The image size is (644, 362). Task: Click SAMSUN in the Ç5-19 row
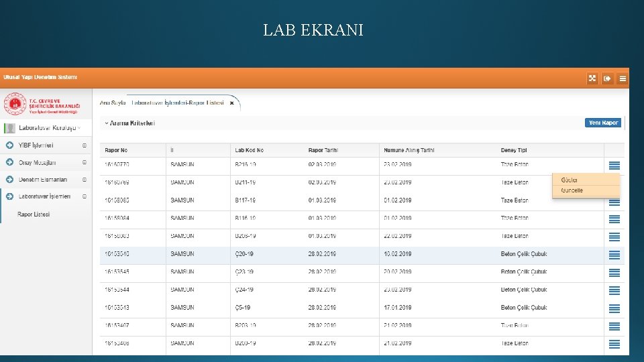[x=182, y=308]
